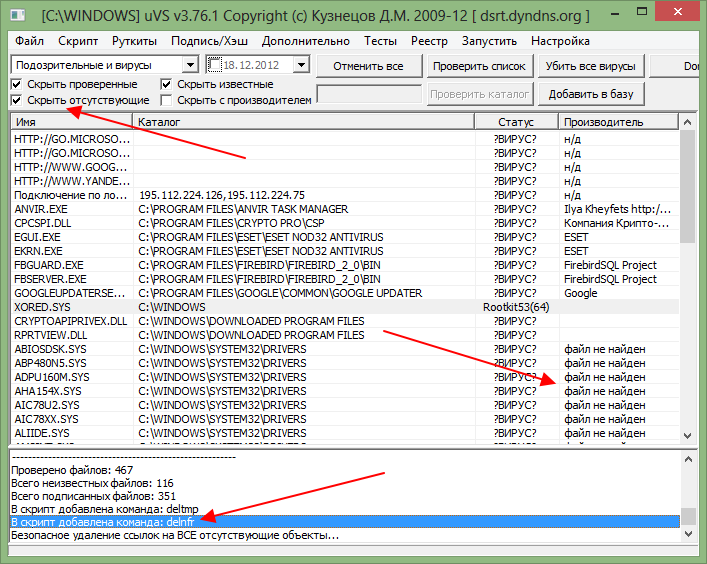The width and height of the screenshot is (707, 564).
Task: Sort by the Производитель column header
Action: (x=618, y=122)
